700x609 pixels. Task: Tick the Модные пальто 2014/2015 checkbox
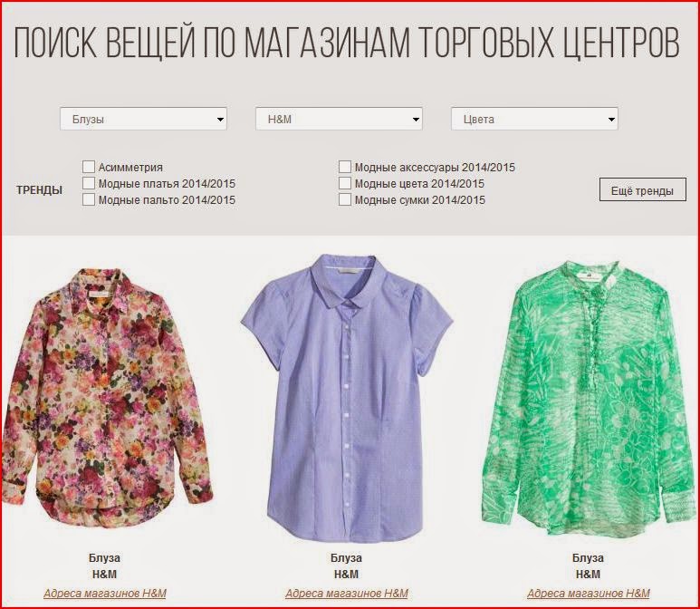click(89, 199)
